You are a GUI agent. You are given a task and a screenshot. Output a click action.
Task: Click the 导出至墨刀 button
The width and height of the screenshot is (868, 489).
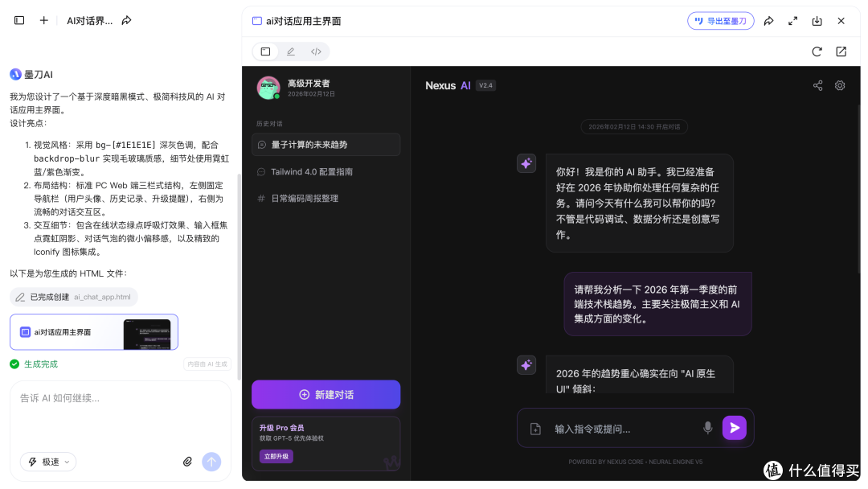pyautogui.click(x=720, y=21)
